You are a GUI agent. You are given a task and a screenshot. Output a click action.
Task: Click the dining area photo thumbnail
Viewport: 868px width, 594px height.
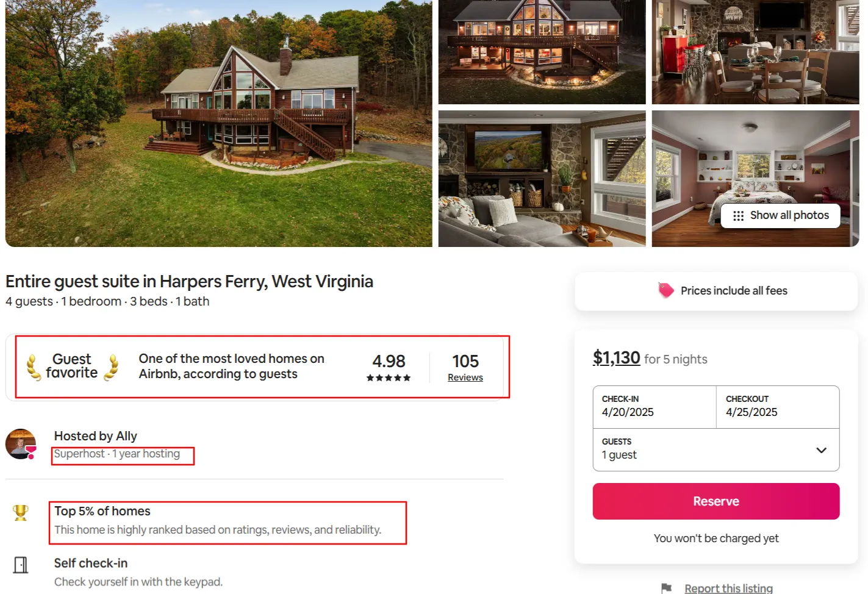(755, 52)
